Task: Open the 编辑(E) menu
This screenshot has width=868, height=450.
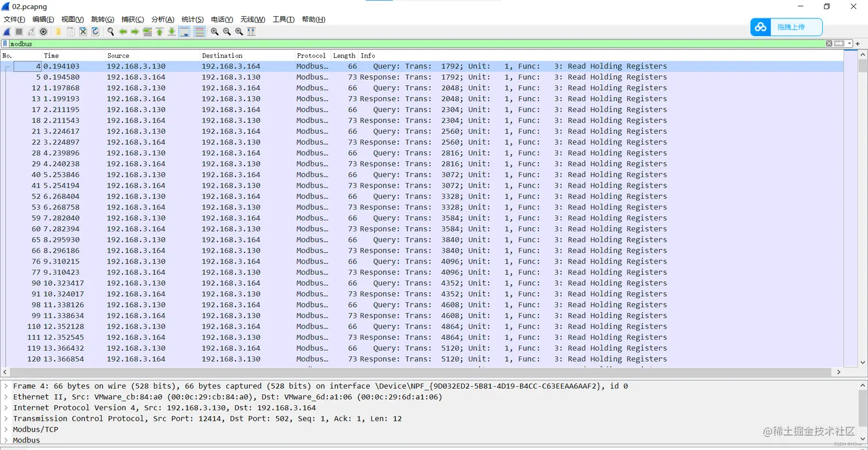Action: point(43,20)
